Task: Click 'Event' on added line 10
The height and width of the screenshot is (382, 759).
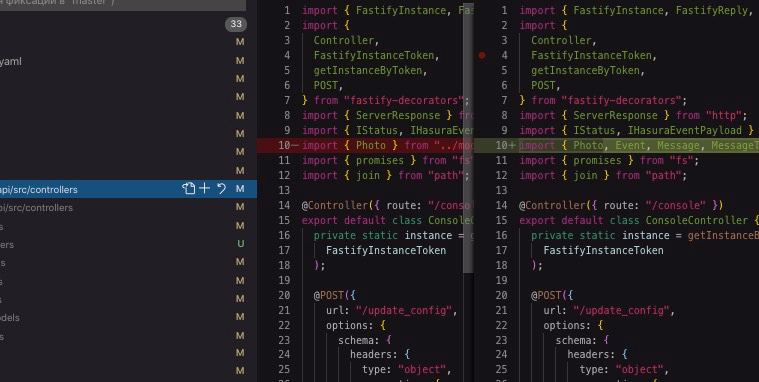Action: coord(630,145)
